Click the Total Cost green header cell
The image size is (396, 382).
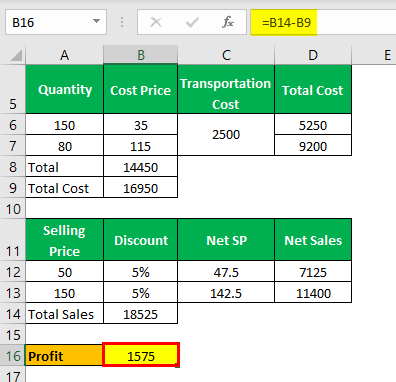tap(313, 89)
